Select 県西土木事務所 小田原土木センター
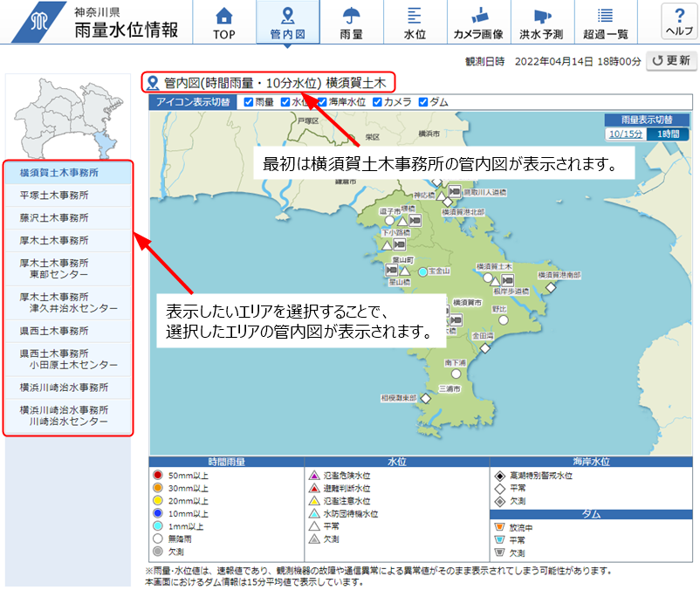Viewport: 700px width, 590px height. click(68, 360)
